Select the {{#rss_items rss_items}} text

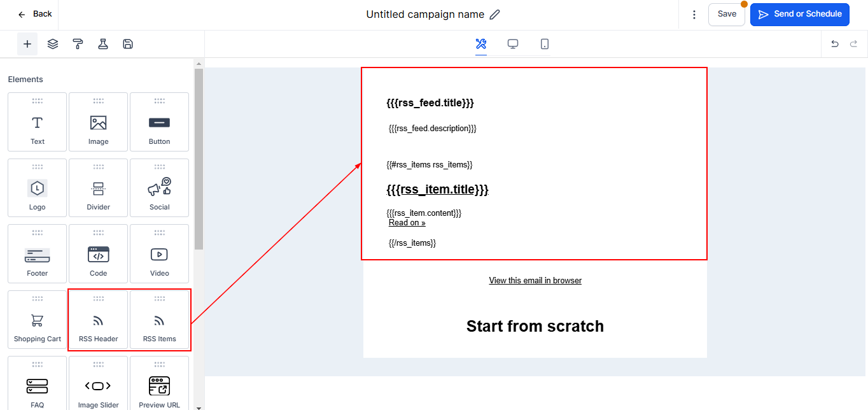point(430,164)
